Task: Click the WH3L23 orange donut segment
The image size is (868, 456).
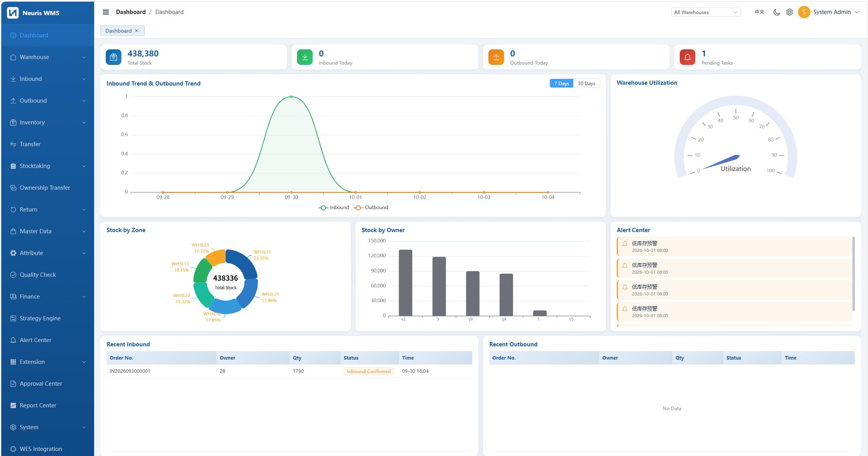Action: [x=217, y=257]
